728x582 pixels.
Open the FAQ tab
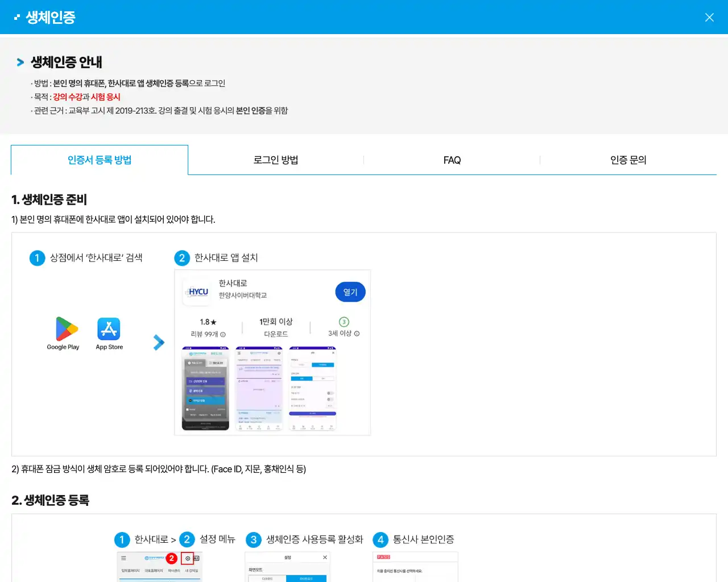452,160
